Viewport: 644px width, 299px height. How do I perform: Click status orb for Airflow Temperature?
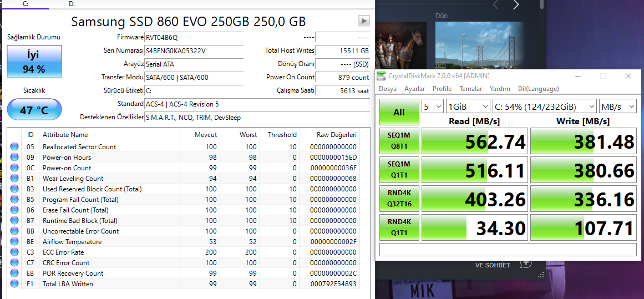[15, 241]
